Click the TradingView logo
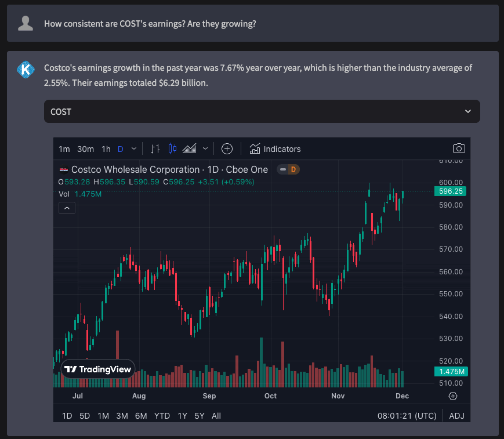Viewport: 504px width, 439px height. click(98, 369)
